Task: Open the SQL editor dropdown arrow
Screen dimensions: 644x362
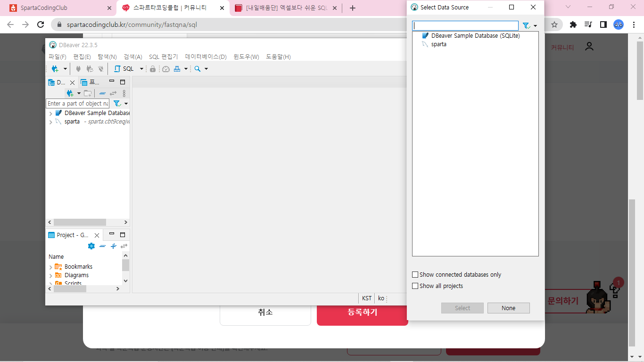Action: point(141,69)
